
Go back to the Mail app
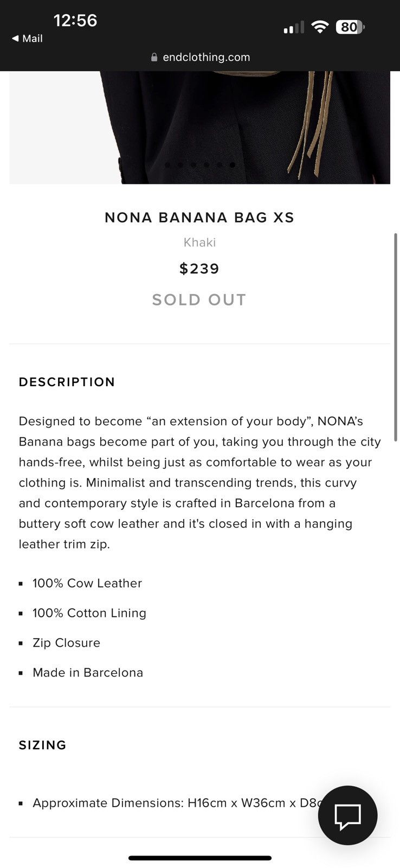[27, 39]
